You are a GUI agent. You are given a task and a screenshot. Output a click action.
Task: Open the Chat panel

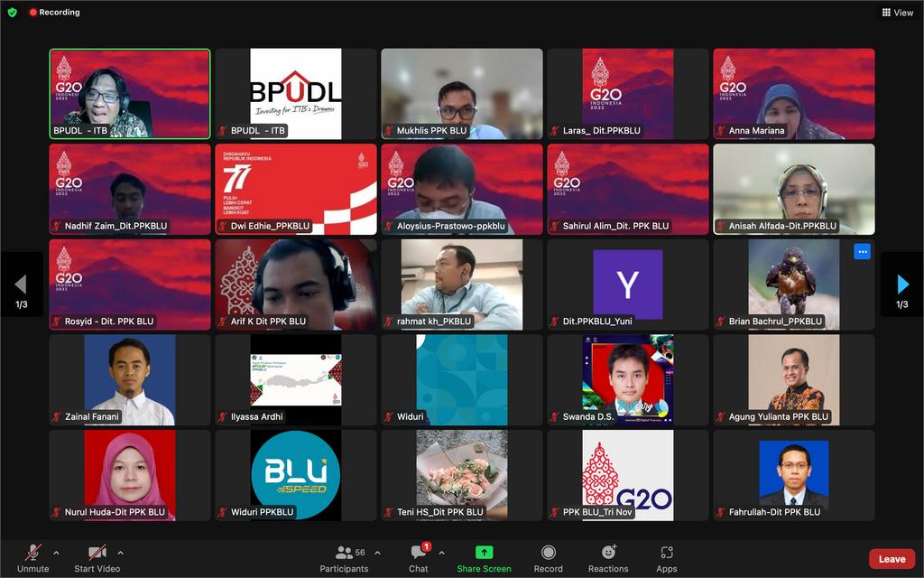419,558
